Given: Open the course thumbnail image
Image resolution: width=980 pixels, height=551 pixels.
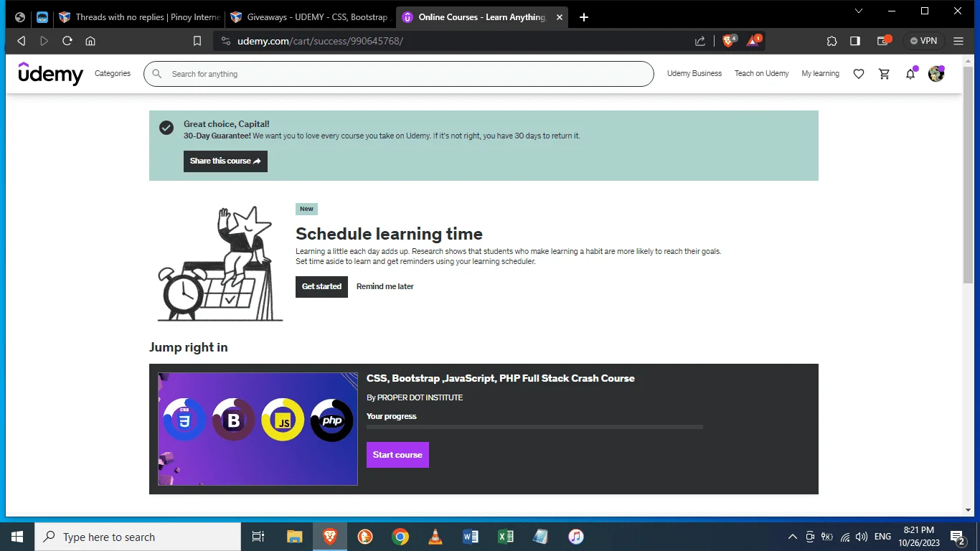Looking at the screenshot, I should pyautogui.click(x=258, y=429).
